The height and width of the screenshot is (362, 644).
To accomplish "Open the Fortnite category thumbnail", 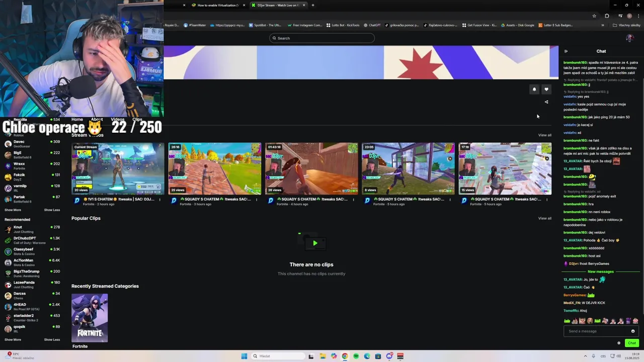I will click(90, 318).
